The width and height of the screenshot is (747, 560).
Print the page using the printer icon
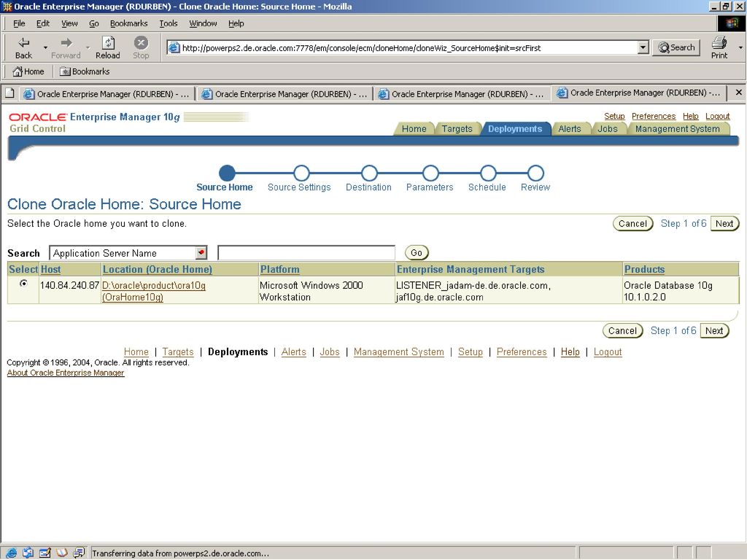pos(719,47)
